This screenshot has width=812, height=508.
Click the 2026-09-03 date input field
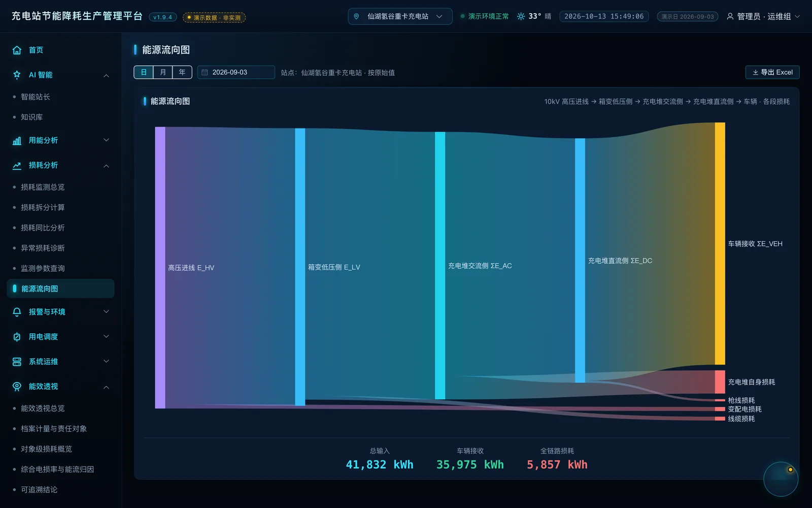[x=236, y=72]
